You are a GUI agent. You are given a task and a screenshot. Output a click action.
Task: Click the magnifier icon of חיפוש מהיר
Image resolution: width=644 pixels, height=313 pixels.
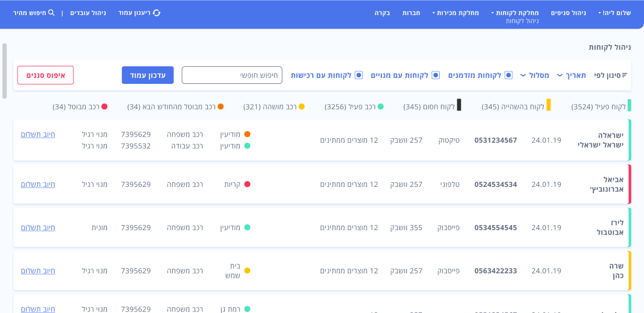coord(51,13)
